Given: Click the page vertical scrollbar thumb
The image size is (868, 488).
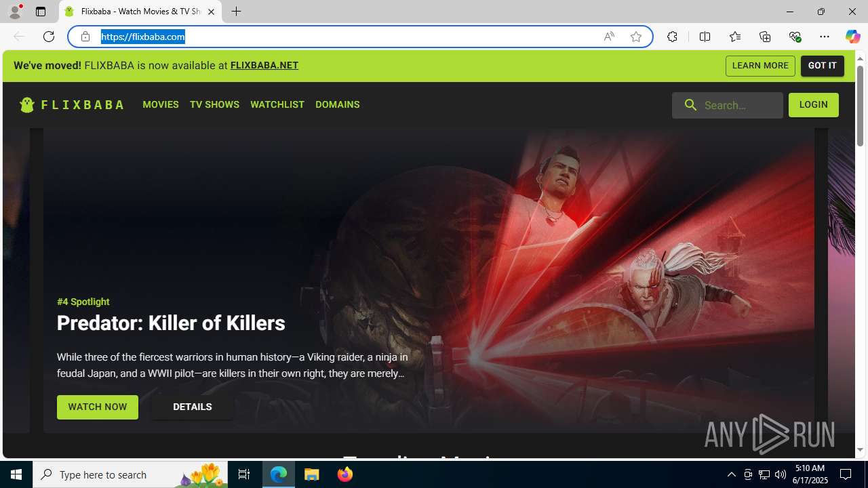Looking at the screenshot, I should (860, 107).
